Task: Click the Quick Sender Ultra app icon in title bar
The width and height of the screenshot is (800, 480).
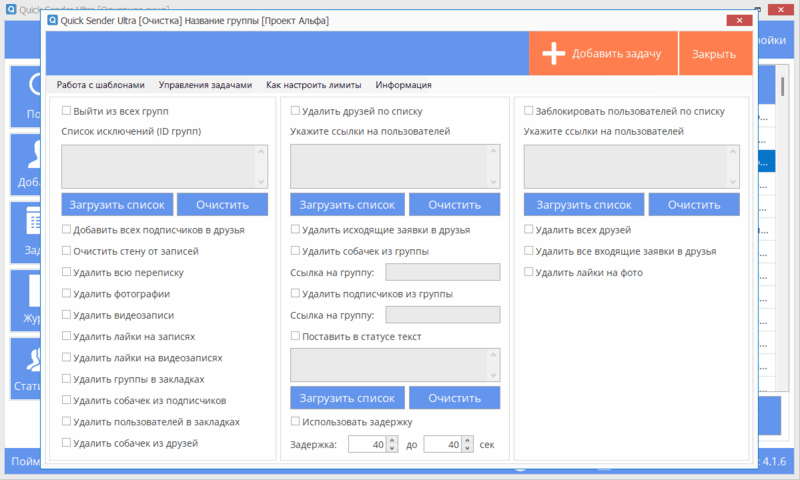Action: 52,20
